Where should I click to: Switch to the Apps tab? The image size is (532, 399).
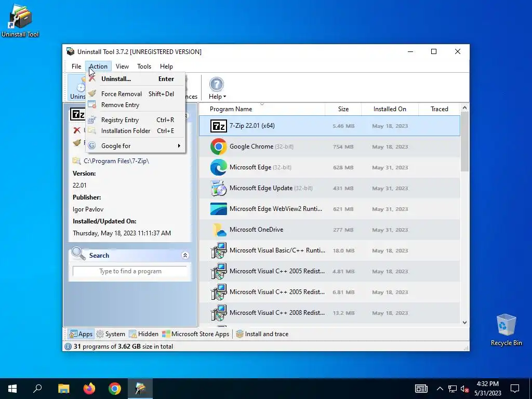pyautogui.click(x=81, y=334)
